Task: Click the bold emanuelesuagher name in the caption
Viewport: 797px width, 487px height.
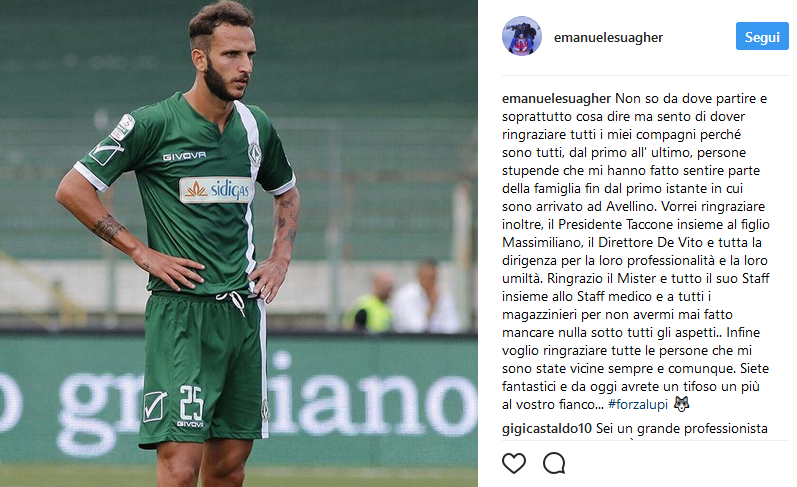Action: (x=556, y=99)
